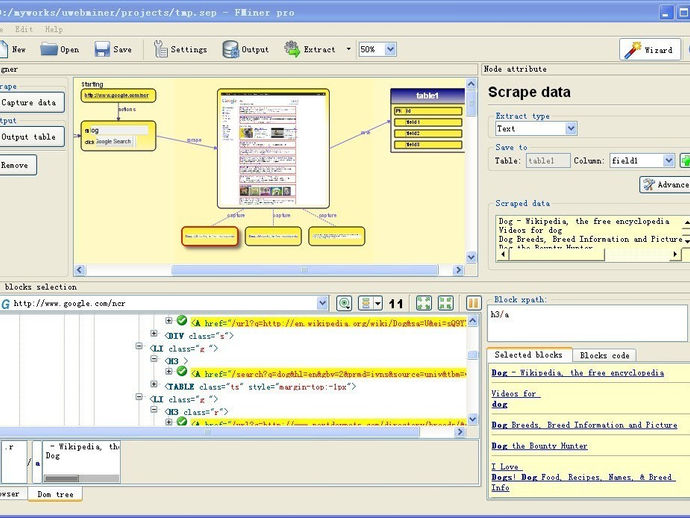Viewport: 690px width, 518px height.
Task: Switch to the Blocks code tab
Action: coord(604,355)
